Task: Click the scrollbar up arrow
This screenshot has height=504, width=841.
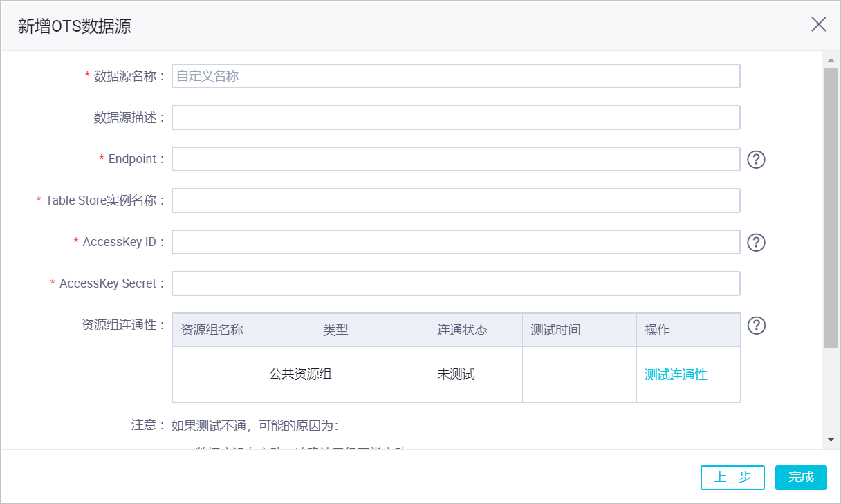Action: tap(831, 60)
